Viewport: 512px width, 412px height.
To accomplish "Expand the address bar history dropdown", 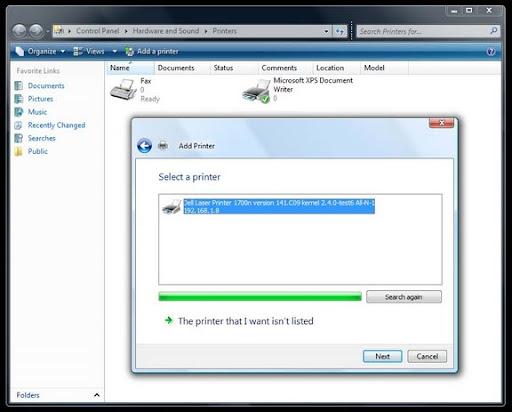I will point(326,31).
